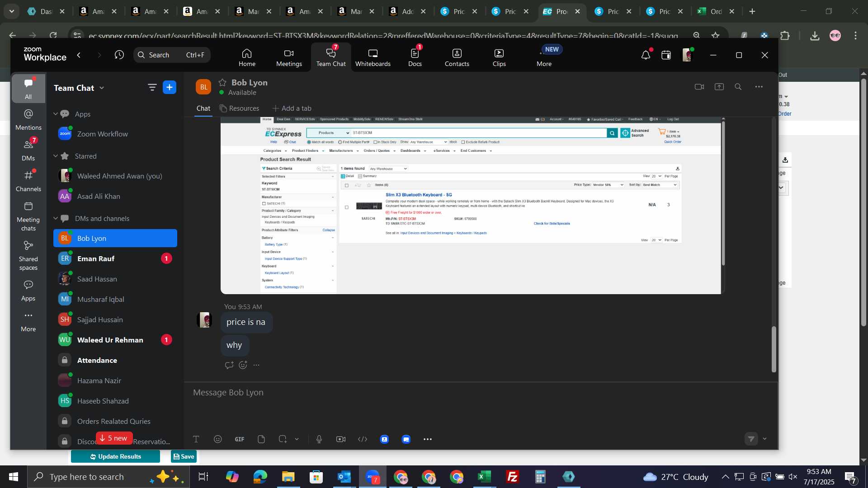The image size is (868, 488).
Task: Open Shared spaces in sidebar
Action: pyautogui.click(x=28, y=256)
